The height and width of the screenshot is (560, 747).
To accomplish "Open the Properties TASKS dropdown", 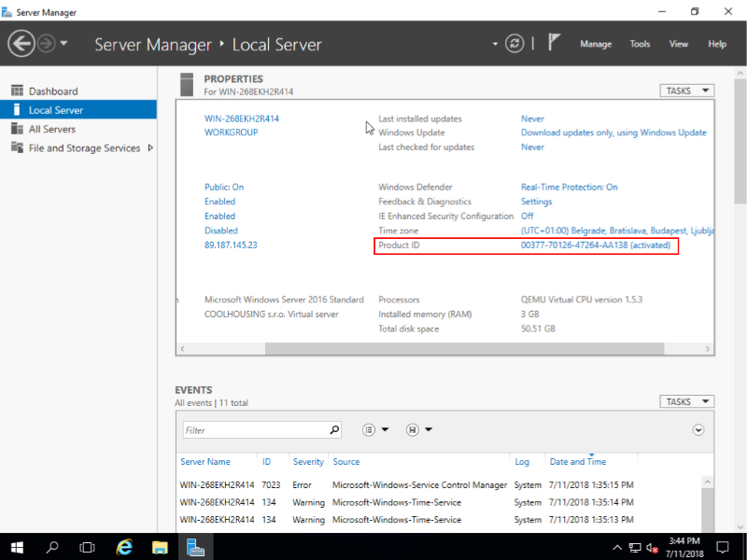I will click(686, 91).
